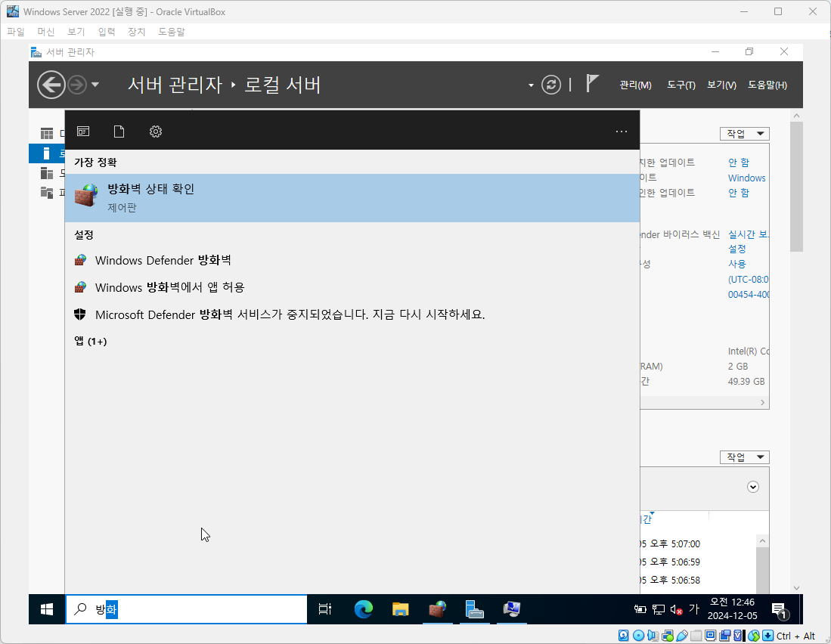Select the Dashboard icon in Server Manager sidebar
831x644 pixels.
(46, 132)
